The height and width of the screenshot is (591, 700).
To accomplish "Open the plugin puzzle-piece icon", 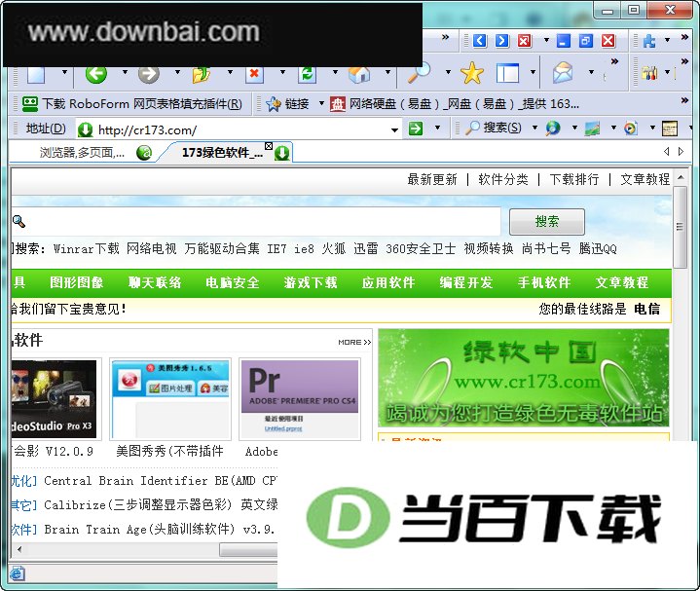I will click(x=649, y=41).
